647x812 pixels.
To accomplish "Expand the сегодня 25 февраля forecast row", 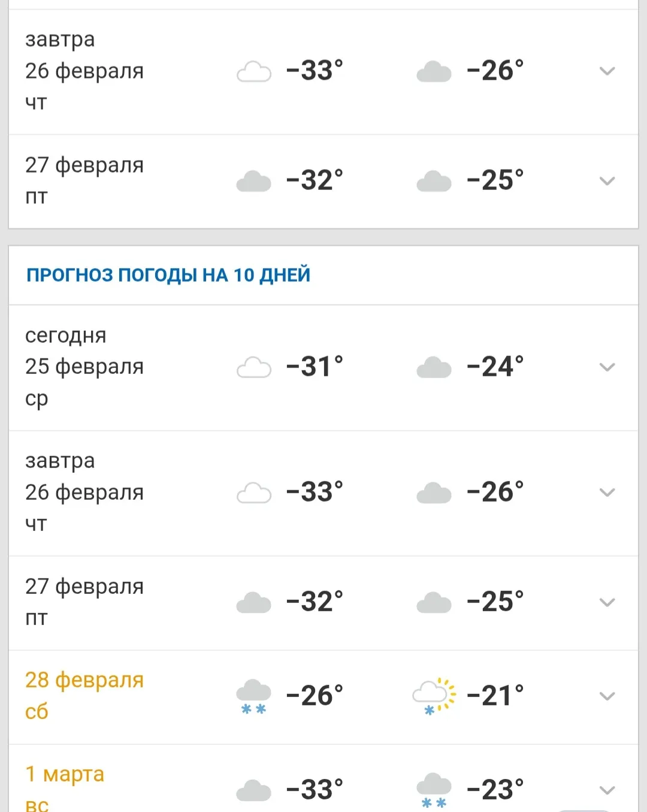I will pos(607,367).
